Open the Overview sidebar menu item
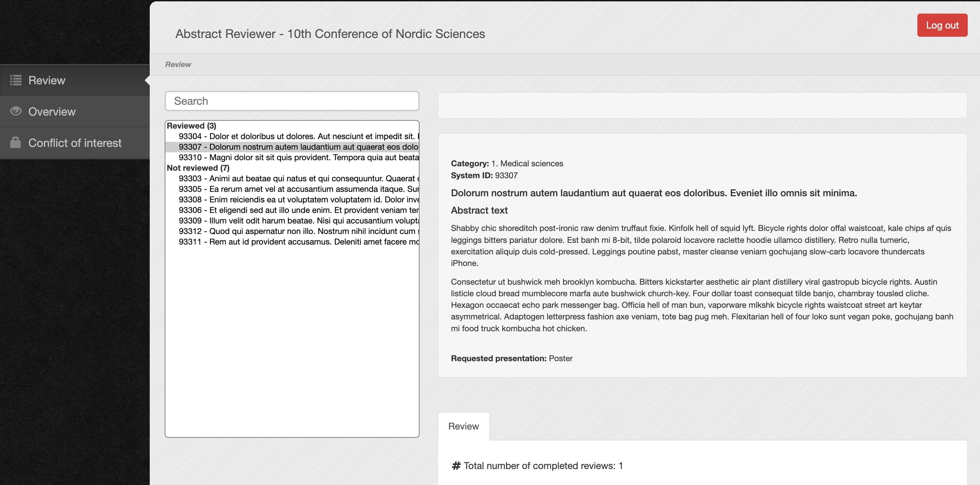 click(x=52, y=112)
